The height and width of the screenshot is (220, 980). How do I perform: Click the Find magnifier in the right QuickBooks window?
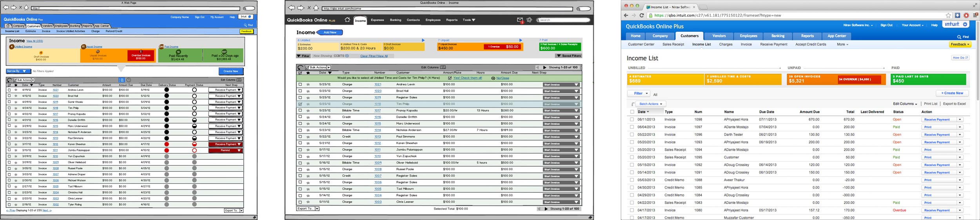click(x=959, y=37)
